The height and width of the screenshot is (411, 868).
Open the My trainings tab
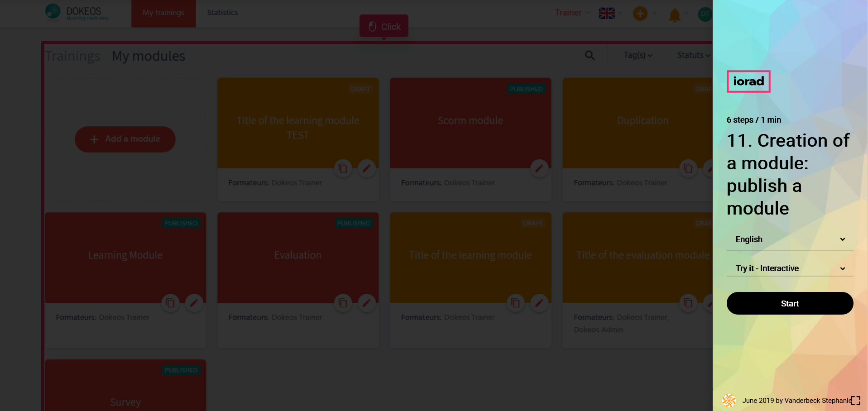[163, 13]
